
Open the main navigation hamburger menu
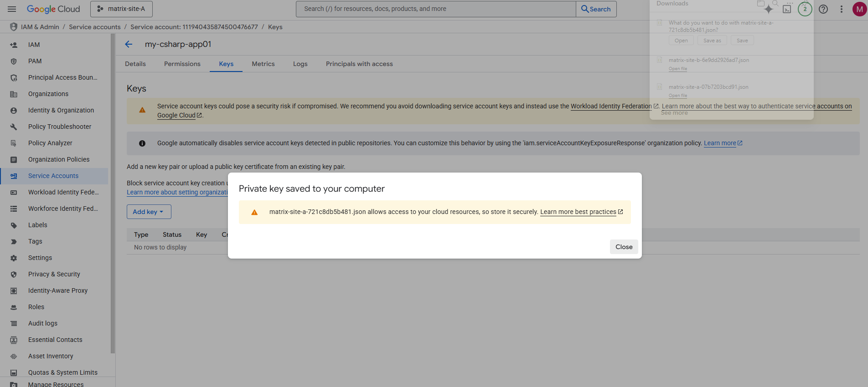click(12, 9)
